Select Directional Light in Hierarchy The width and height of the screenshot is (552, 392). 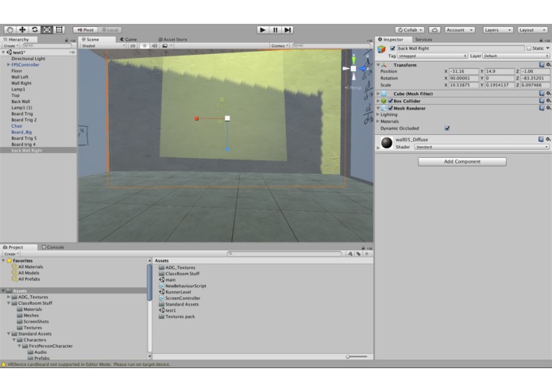click(28, 59)
